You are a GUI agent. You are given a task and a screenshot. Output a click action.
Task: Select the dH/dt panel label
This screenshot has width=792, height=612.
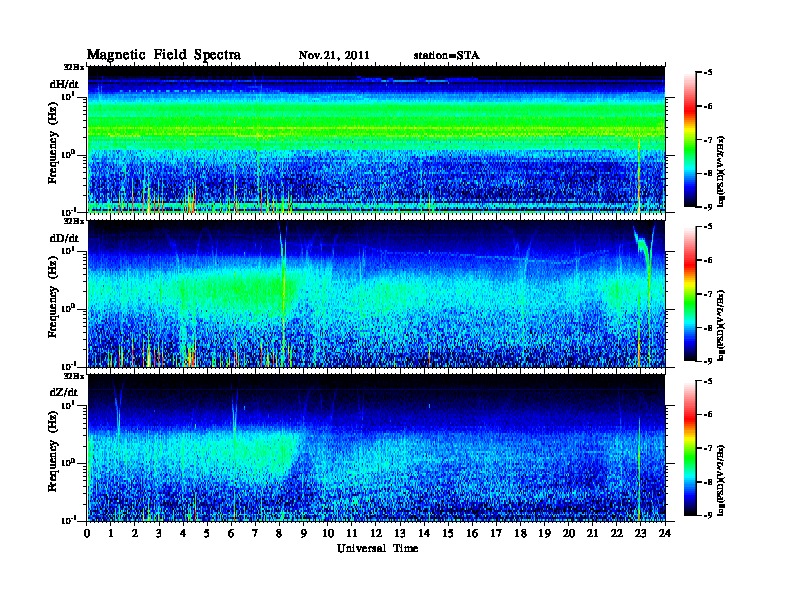coord(64,84)
